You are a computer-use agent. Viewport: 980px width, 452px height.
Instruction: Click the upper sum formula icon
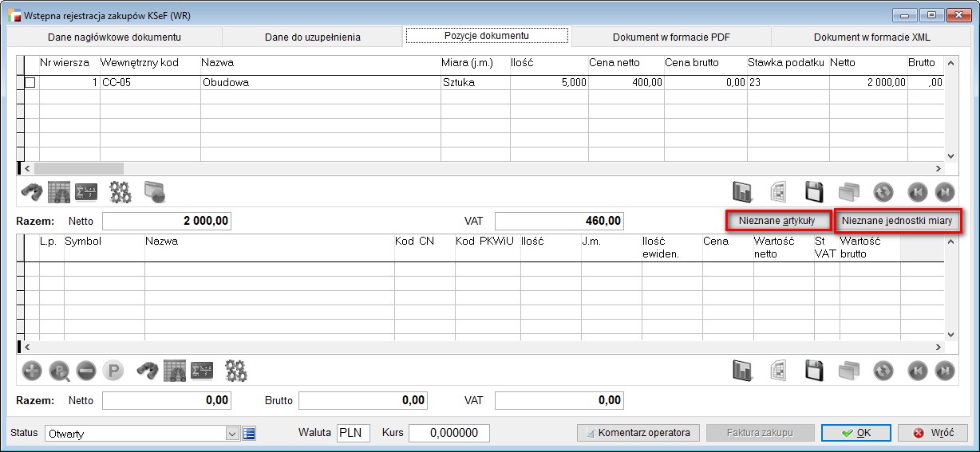pyautogui.click(x=85, y=191)
